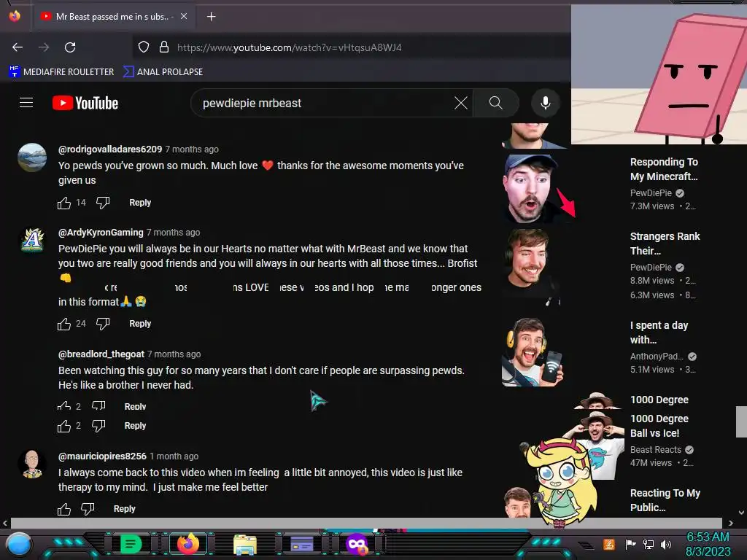Open File Explorer from the taskbar
Viewport: 747px width, 560px height.
245,544
